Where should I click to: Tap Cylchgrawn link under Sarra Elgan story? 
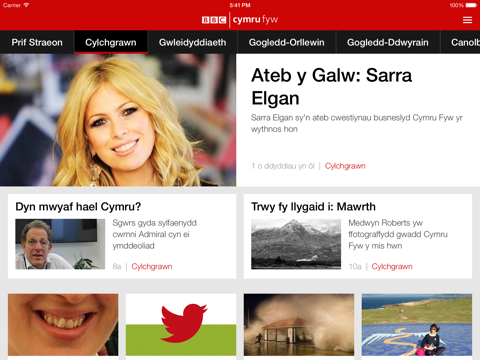tap(345, 166)
